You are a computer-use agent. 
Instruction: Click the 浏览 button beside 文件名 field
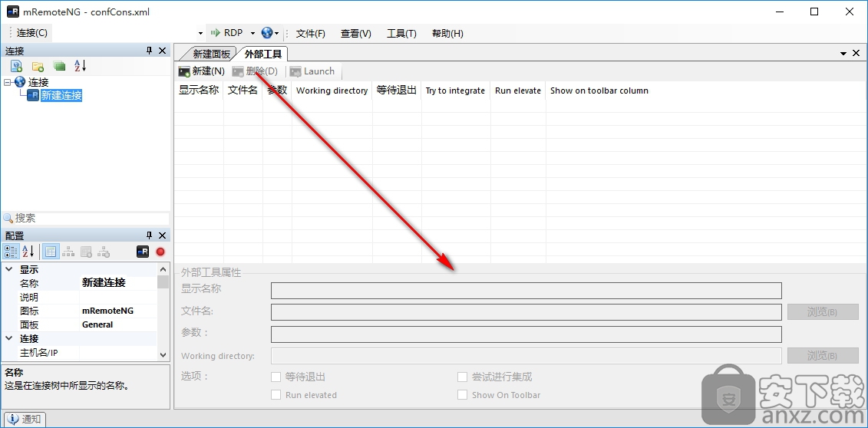click(823, 312)
